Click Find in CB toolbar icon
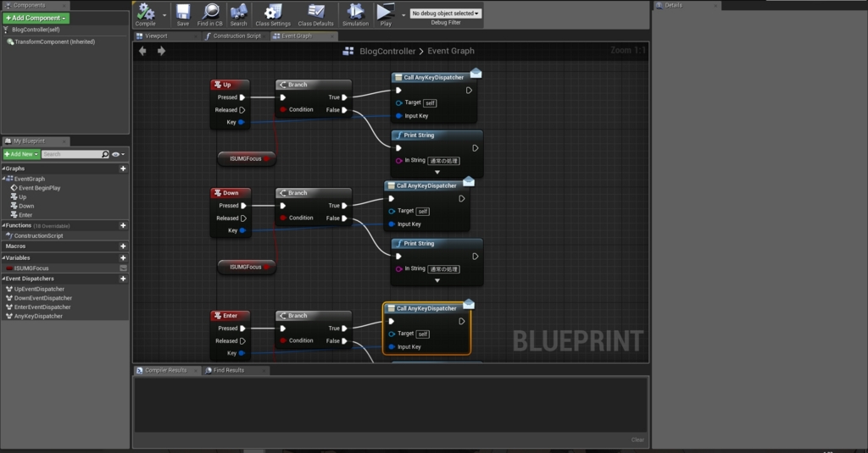Viewport: 868px width, 453px height. [210, 15]
